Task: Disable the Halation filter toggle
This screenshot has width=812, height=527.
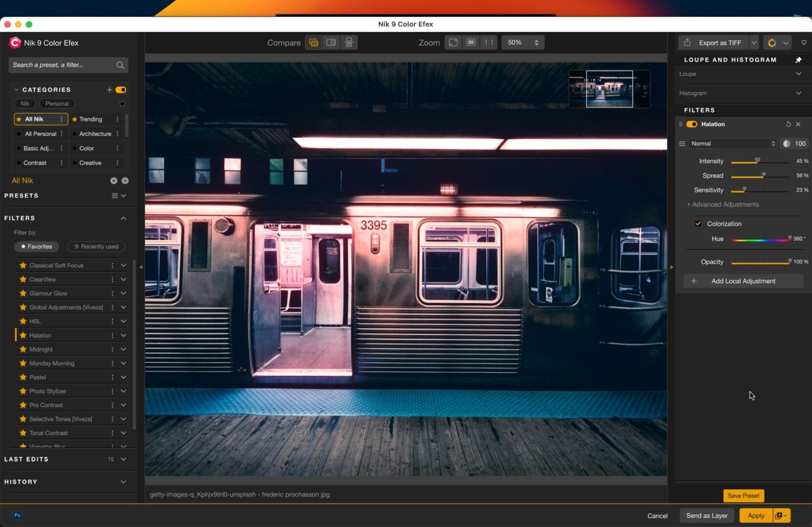Action: tap(691, 124)
